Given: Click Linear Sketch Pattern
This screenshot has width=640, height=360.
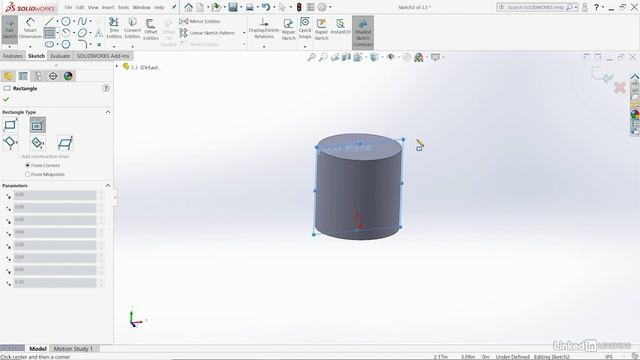Looking at the screenshot, I should [x=207, y=33].
